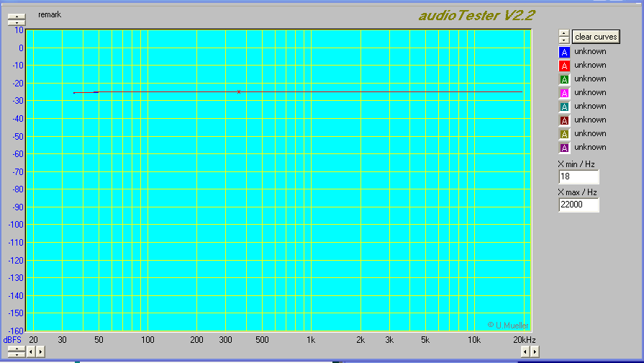Click the 20kHz frequency axis label
Viewport: 644px width, 363px height.
click(525, 340)
